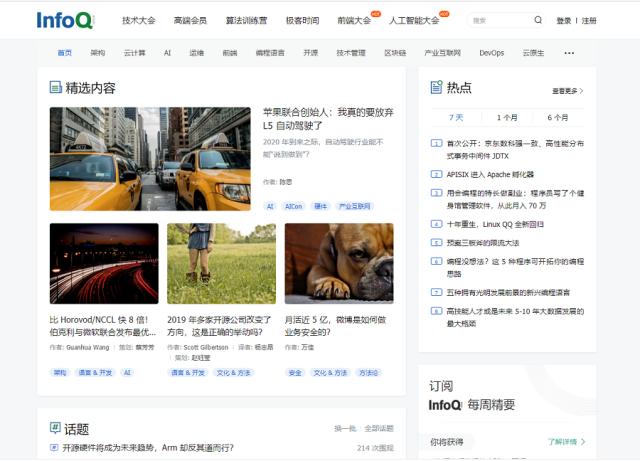Click the 话题 section icon

pos(55,428)
